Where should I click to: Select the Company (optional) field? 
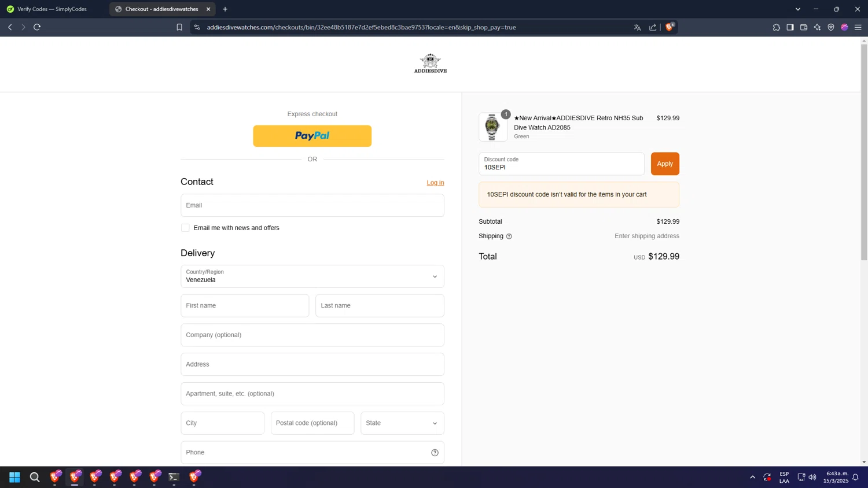(312, 335)
